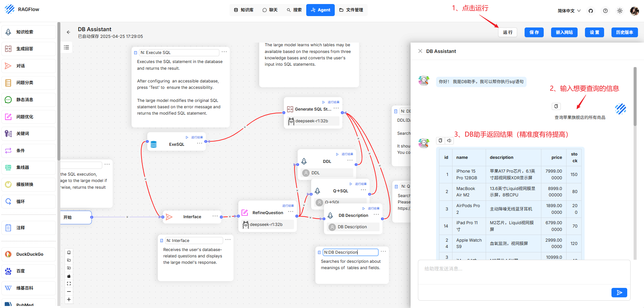Click the 运行 button
Image resolution: width=644 pixels, height=308 pixels.
(508, 32)
